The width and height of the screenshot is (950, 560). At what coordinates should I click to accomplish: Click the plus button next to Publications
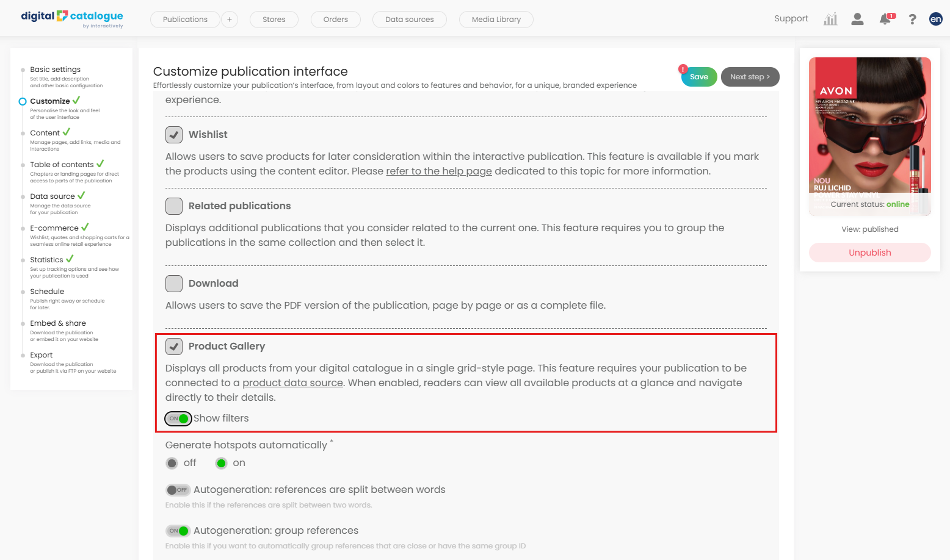pyautogui.click(x=230, y=20)
